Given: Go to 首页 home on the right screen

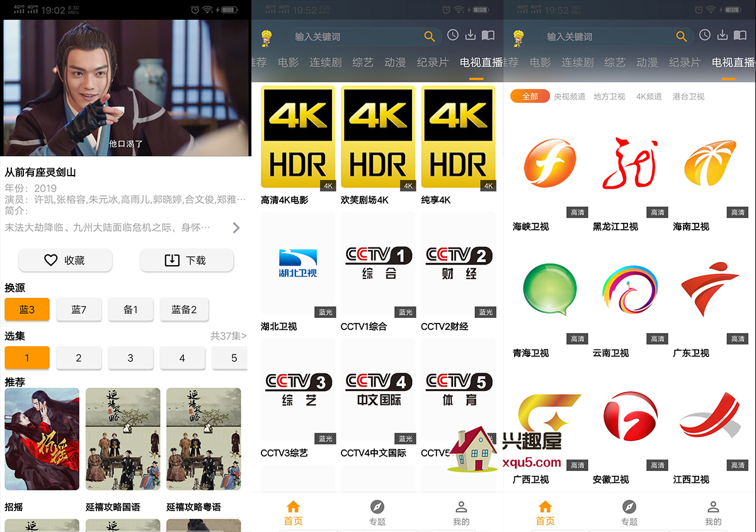Looking at the screenshot, I should pos(545,513).
